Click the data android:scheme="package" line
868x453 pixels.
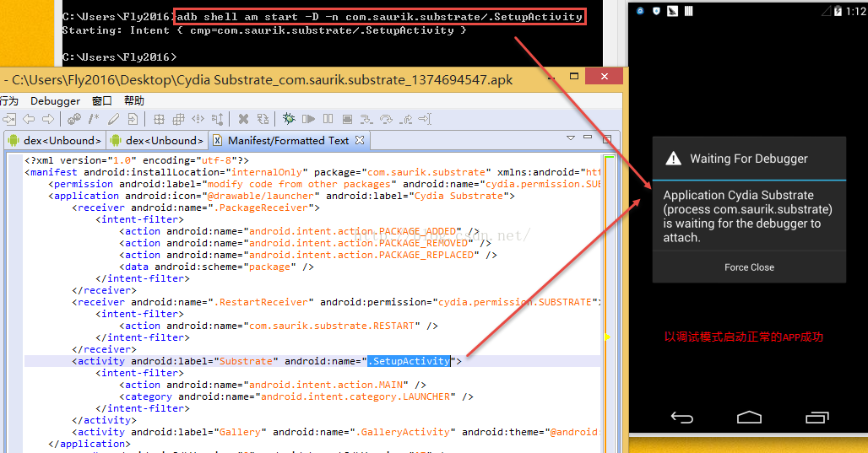[216, 267]
